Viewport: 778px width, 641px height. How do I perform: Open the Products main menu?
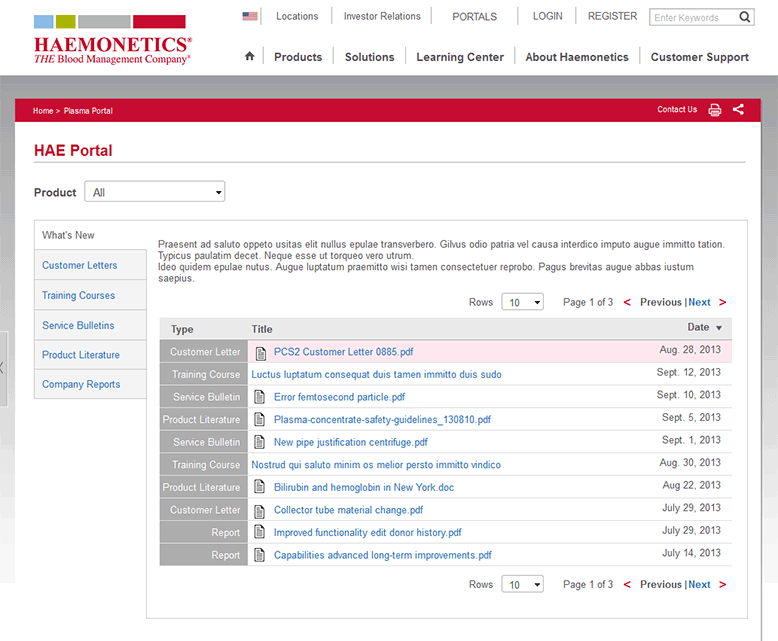click(298, 57)
